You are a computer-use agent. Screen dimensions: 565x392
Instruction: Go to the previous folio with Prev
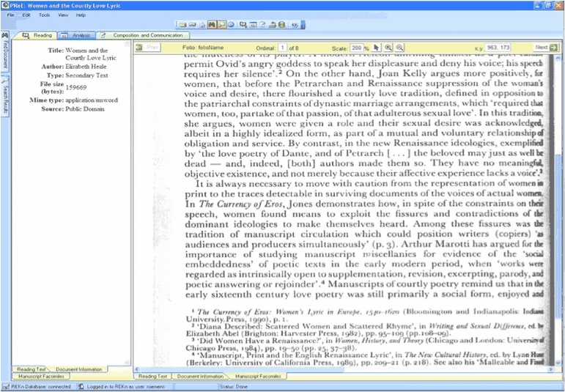pos(149,48)
